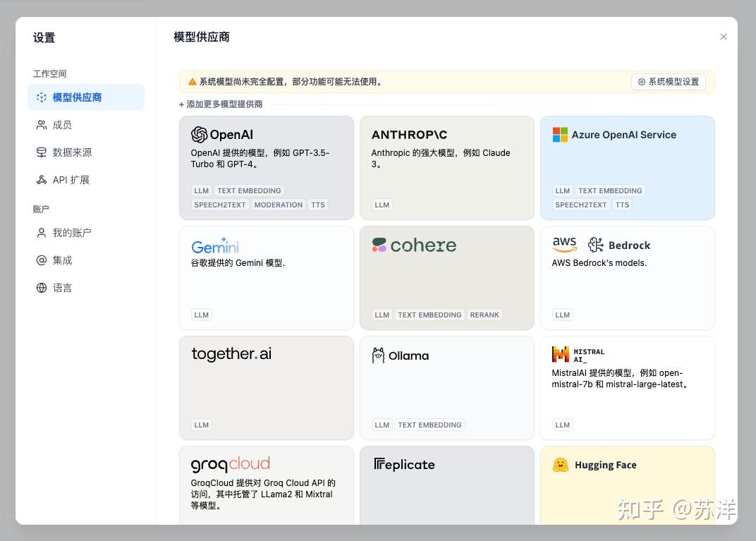Click the Azure OpenAI Service Microsoft logo

pos(560,135)
